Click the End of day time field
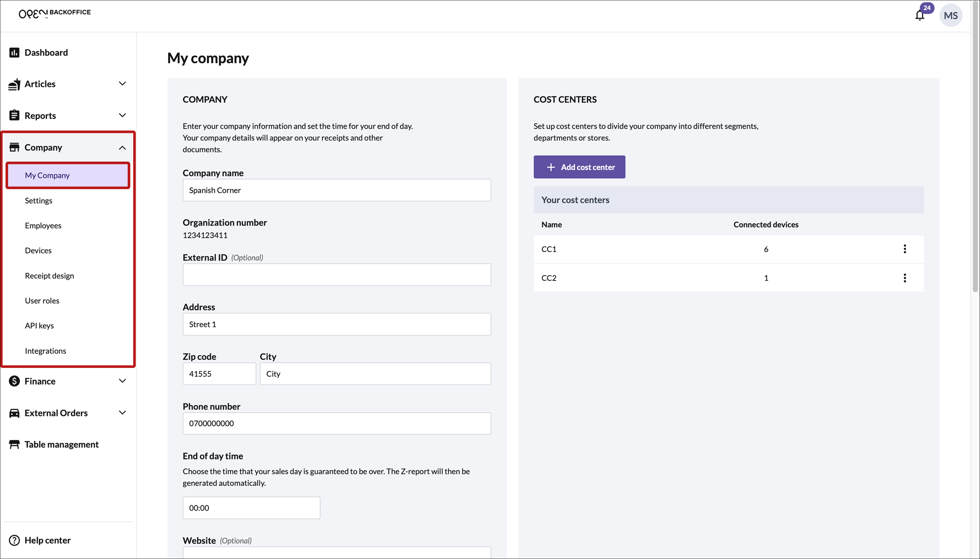Viewport: 980px width, 559px height. coord(251,508)
